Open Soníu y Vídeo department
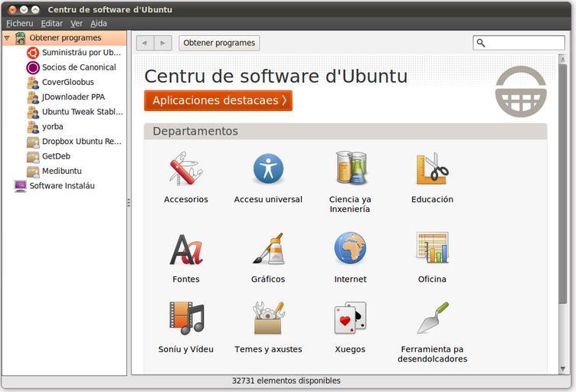 (185, 318)
